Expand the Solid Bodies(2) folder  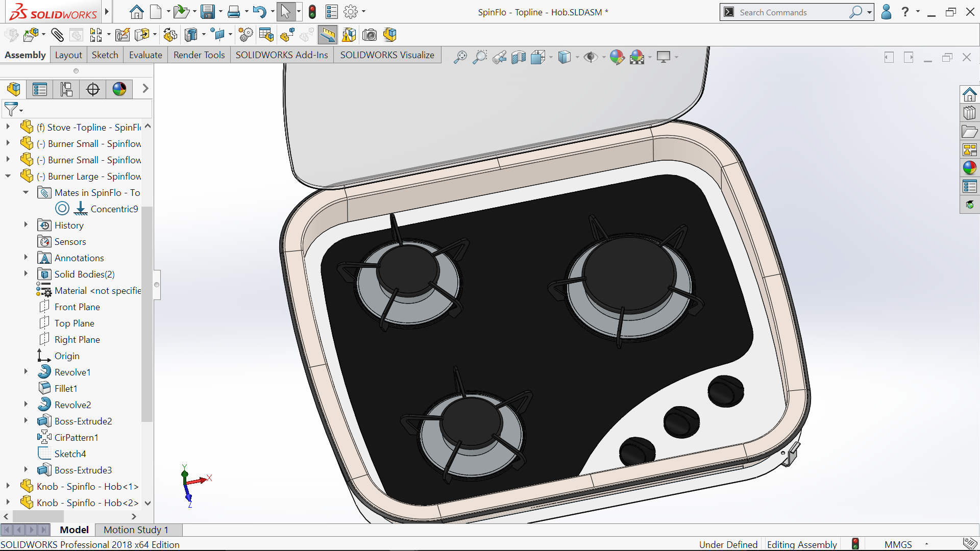point(26,274)
